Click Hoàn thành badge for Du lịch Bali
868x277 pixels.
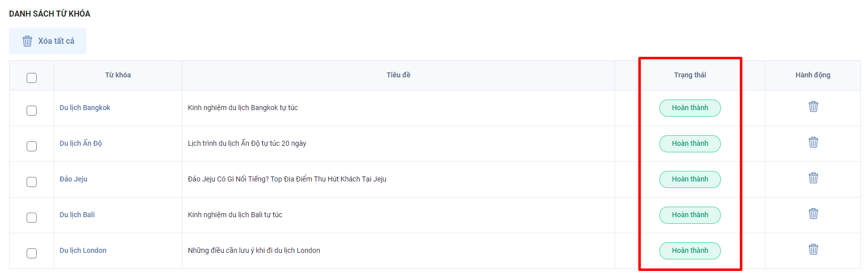coord(690,215)
